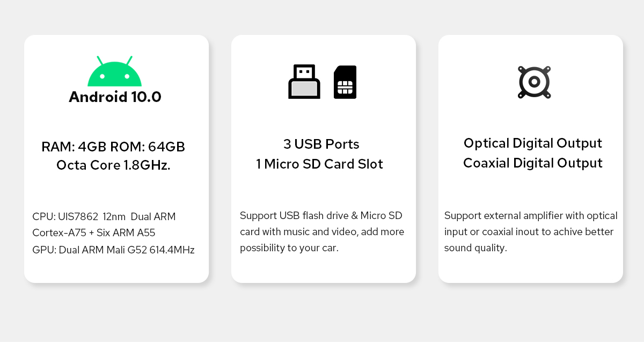Viewport: 644px width, 342px height.
Task: Click the SIM card icon
Action: click(345, 82)
